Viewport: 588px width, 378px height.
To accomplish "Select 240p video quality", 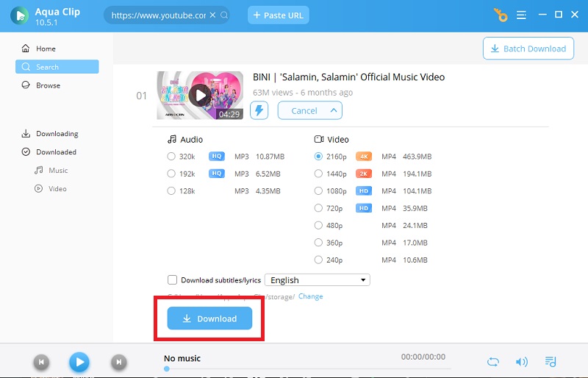I will pos(318,260).
